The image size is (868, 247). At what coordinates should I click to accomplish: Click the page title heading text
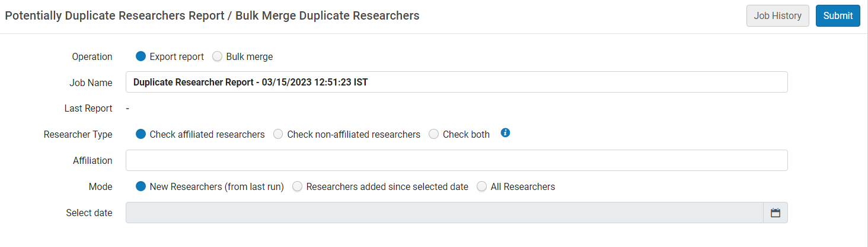(x=212, y=16)
